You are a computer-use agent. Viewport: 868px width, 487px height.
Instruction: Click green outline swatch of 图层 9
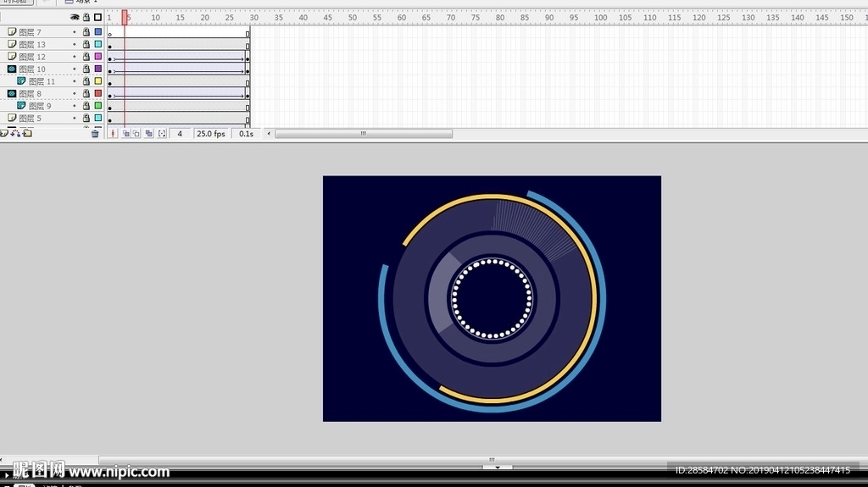point(98,106)
